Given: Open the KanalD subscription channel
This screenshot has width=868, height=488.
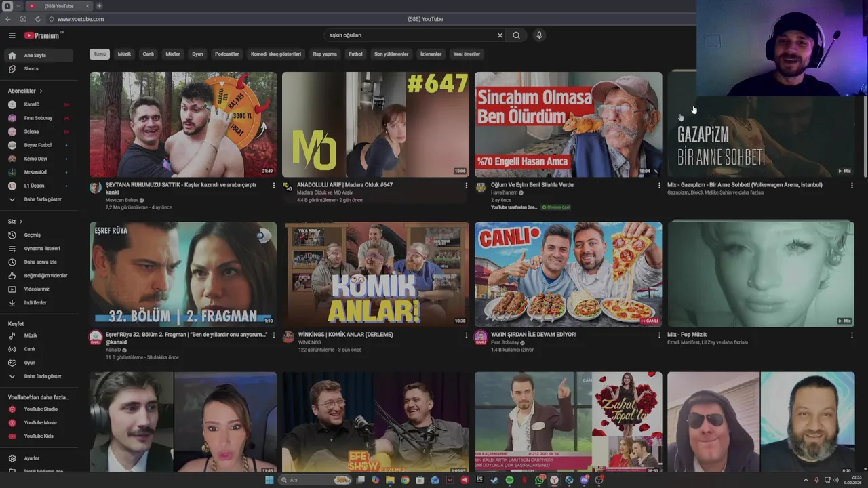Looking at the screenshot, I should click(38, 104).
